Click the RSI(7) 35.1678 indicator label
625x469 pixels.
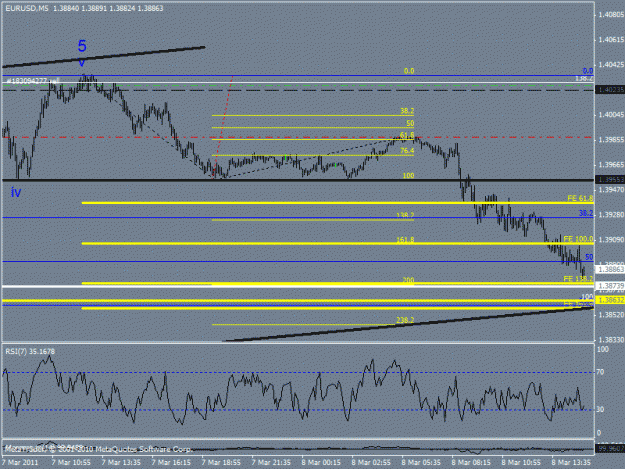[x=30, y=351]
